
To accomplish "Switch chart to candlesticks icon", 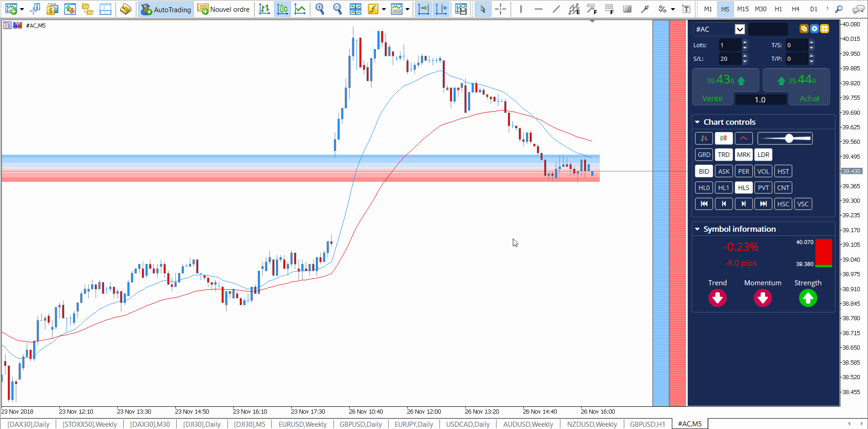I will point(282,9).
